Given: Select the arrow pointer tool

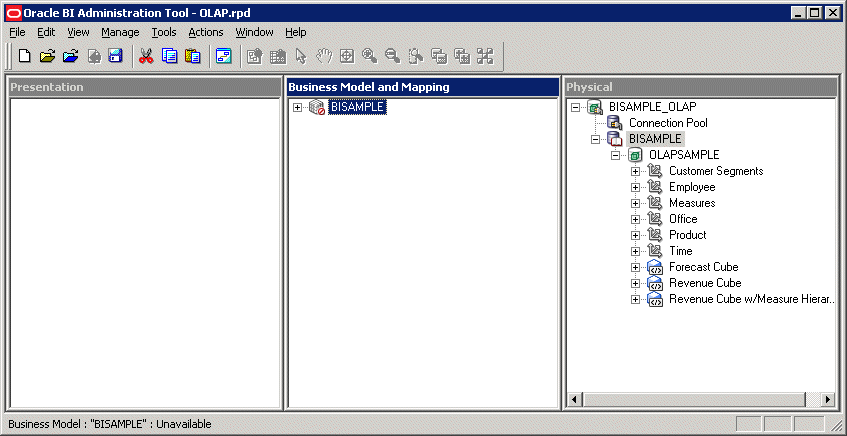Looking at the screenshot, I should [x=301, y=56].
